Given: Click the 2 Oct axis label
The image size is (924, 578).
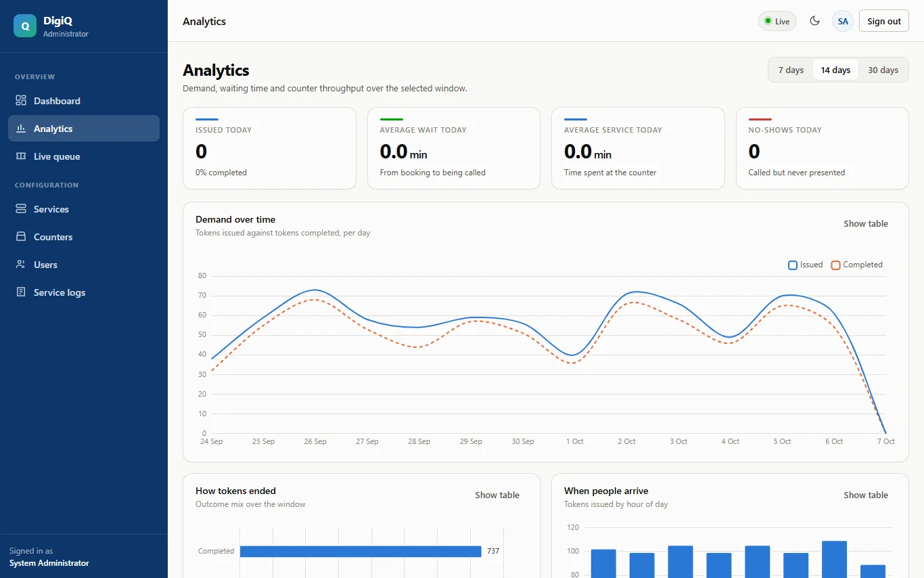Looking at the screenshot, I should point(626,441).
